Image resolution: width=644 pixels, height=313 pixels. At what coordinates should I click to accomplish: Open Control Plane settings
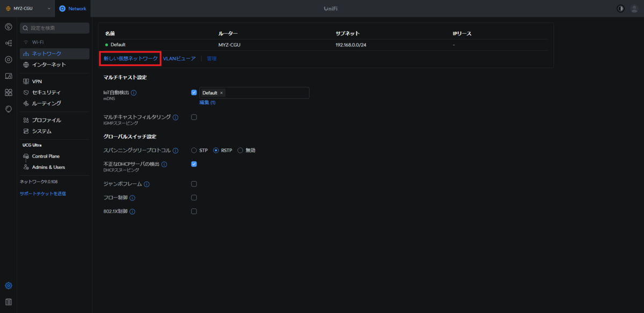(55, 156)
